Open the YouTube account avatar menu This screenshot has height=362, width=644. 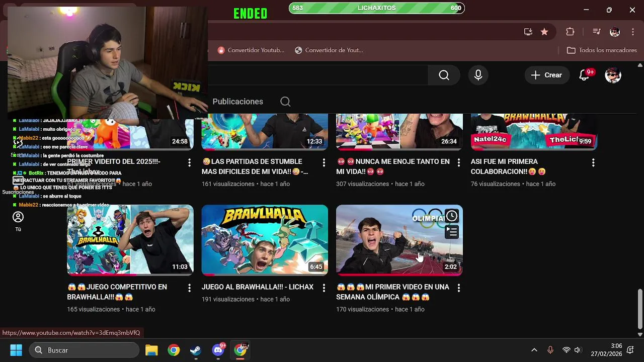pos(613,75)
